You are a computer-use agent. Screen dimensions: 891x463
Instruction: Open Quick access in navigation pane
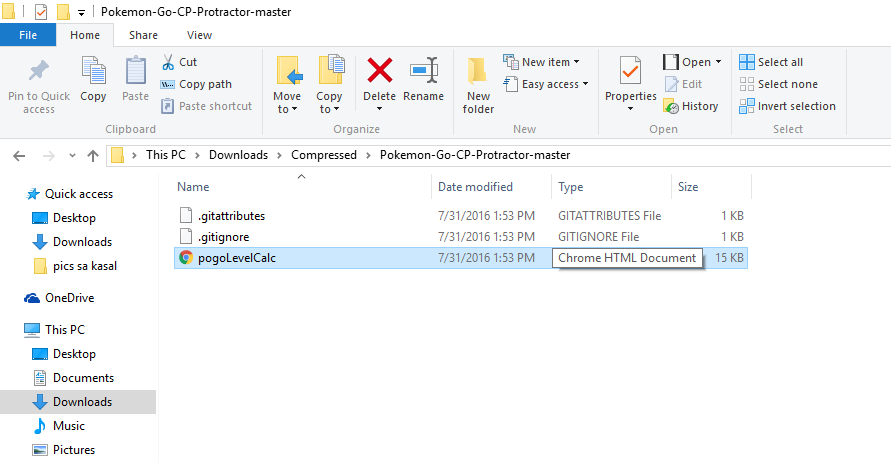[78, 194]
